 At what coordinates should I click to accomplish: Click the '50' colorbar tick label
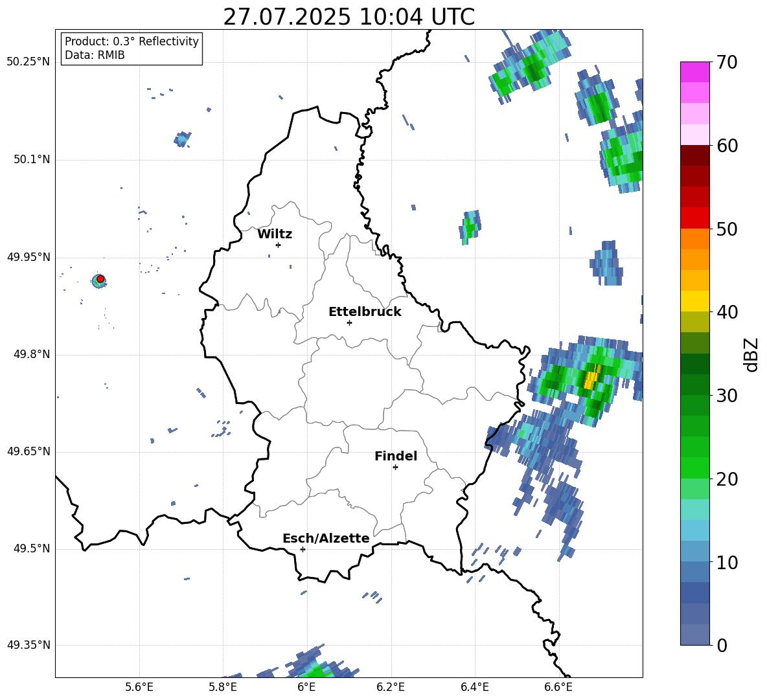coord(727,229)
